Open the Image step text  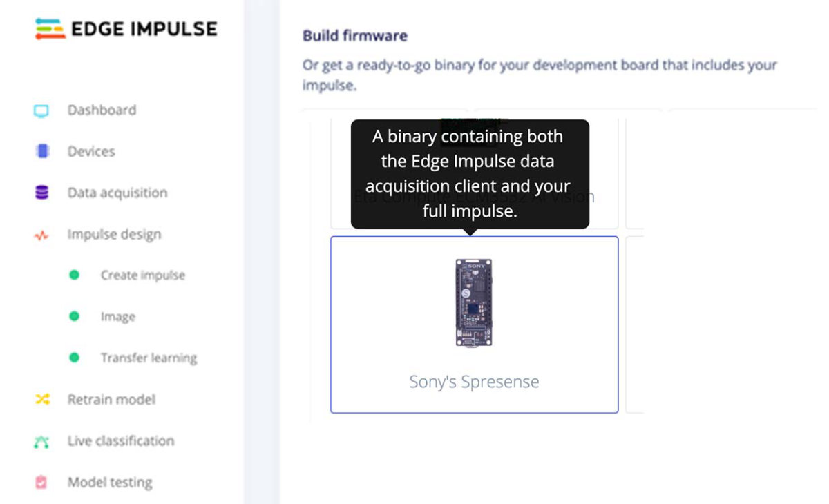117,317
